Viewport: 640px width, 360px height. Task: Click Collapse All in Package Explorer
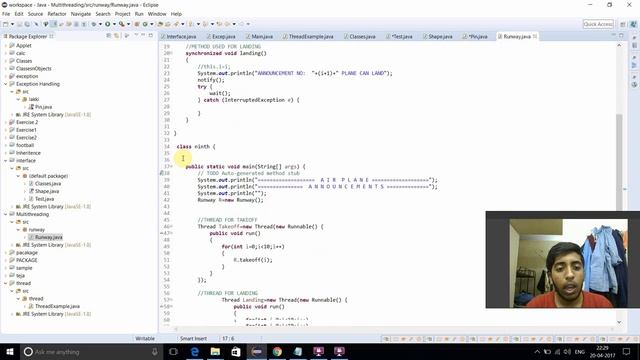point(109,36)
